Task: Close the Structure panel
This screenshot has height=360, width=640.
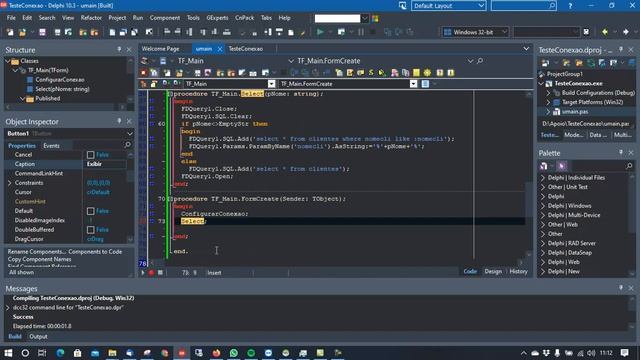Action: 129,49
